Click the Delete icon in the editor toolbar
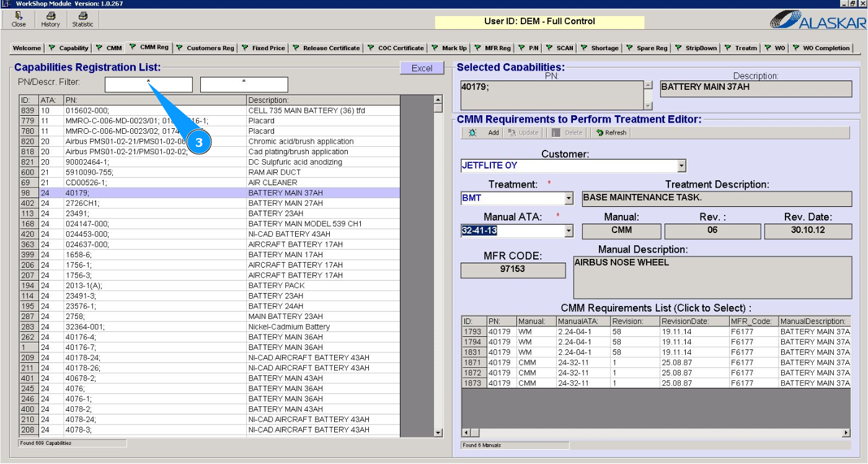The width and height of the screenshot is (868, 464). pyautogui.click(x=556, y=133)
